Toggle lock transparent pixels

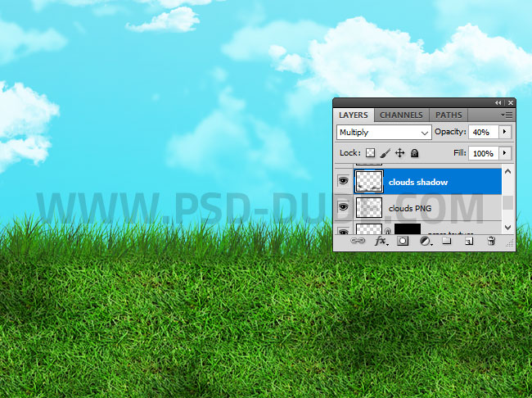point(370,153)
